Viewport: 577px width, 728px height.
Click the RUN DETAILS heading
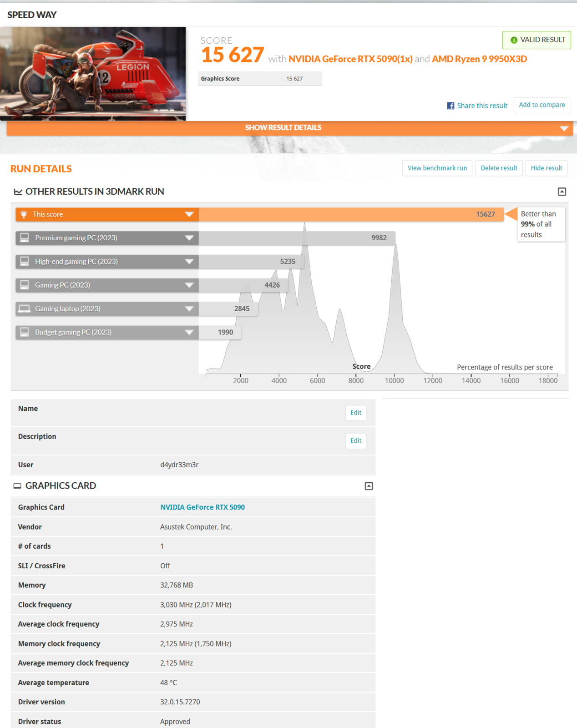(41, 169)
